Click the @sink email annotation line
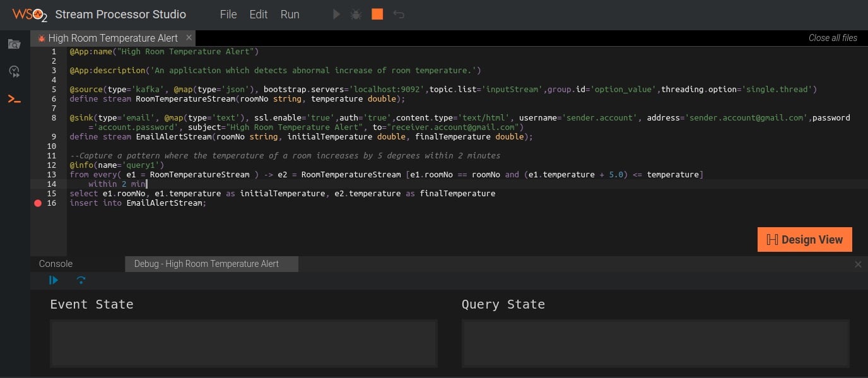Viewport: 868px width, 378px height. (460, 122)
